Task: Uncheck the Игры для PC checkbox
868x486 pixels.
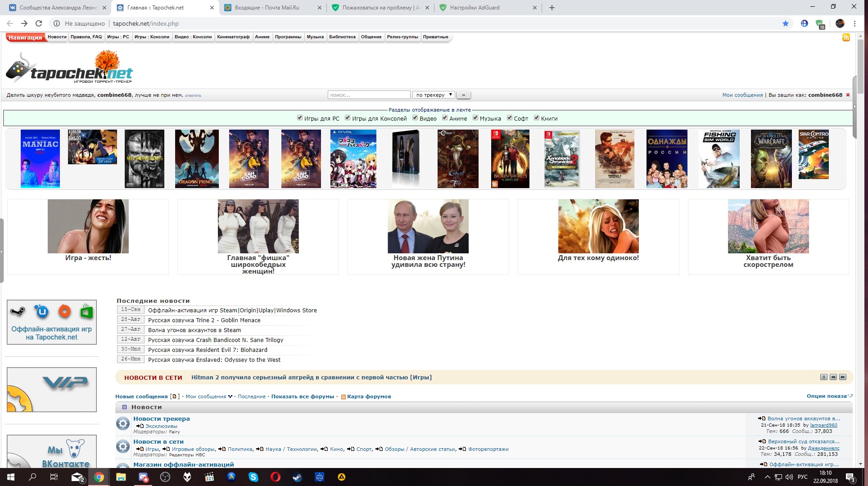Action: [300, 118]
